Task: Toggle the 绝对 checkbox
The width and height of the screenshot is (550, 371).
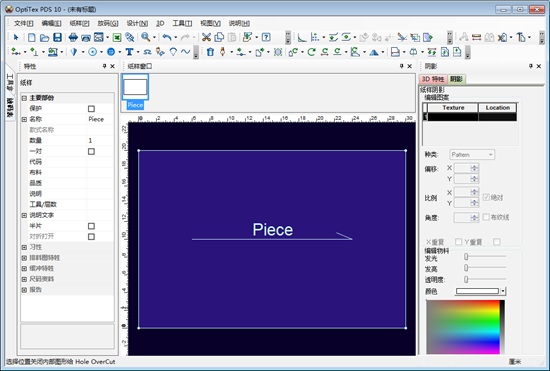Action: 486,197
